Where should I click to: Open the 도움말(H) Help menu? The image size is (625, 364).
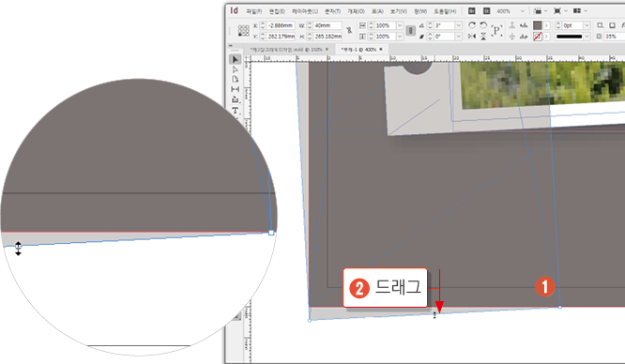pyautogui.click(x=445, y=11)
